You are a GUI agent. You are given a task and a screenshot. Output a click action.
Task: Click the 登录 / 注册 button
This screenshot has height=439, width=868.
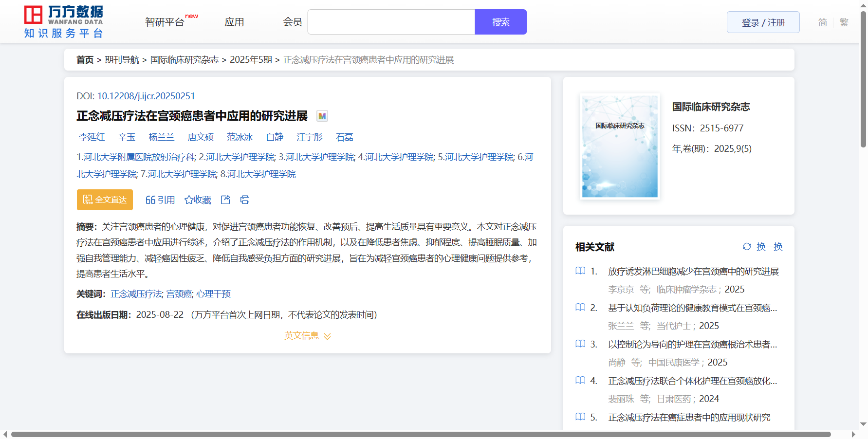coord(763,22)
